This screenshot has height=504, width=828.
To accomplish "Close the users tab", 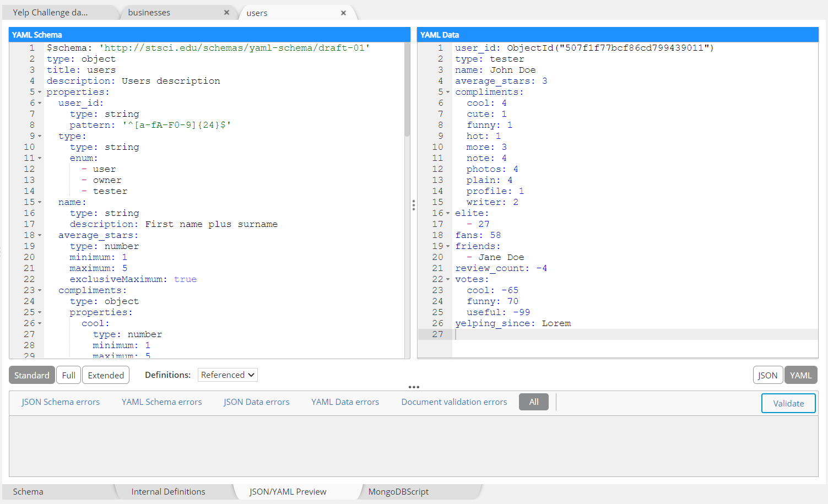I will [343, 13].
